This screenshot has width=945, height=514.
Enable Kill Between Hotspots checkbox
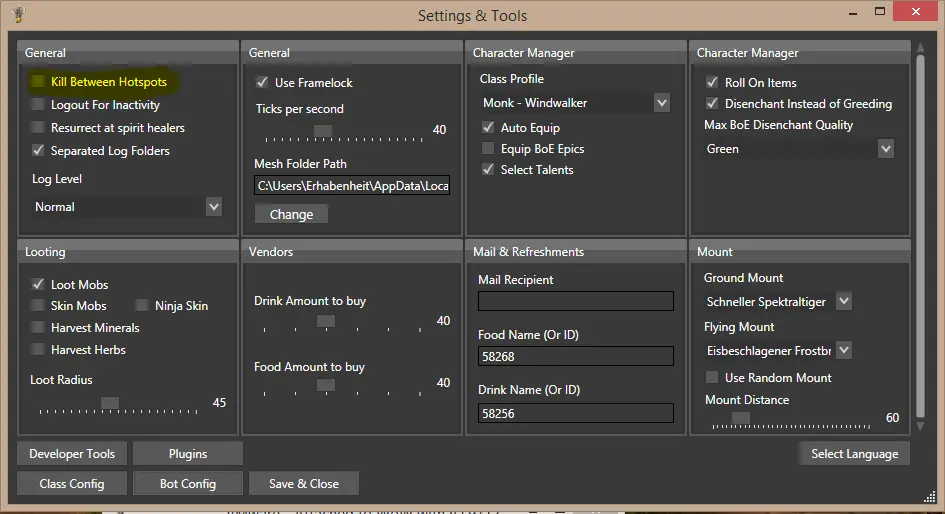coord(39,82)
